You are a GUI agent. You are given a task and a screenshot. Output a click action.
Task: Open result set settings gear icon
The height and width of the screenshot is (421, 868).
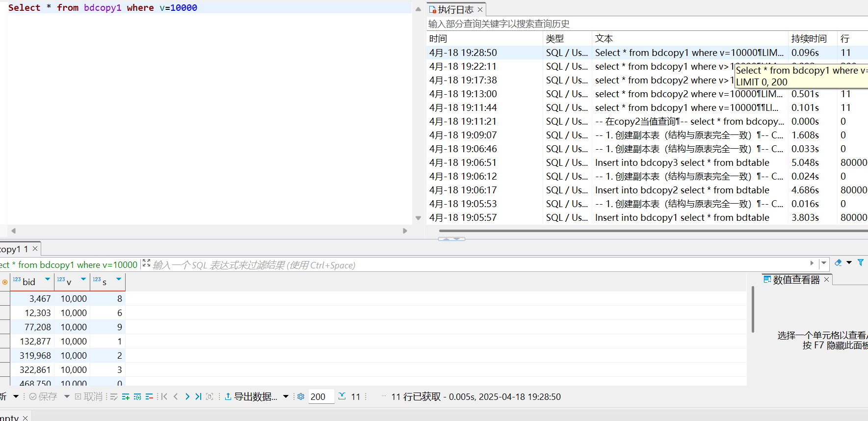tap(301, 396)
